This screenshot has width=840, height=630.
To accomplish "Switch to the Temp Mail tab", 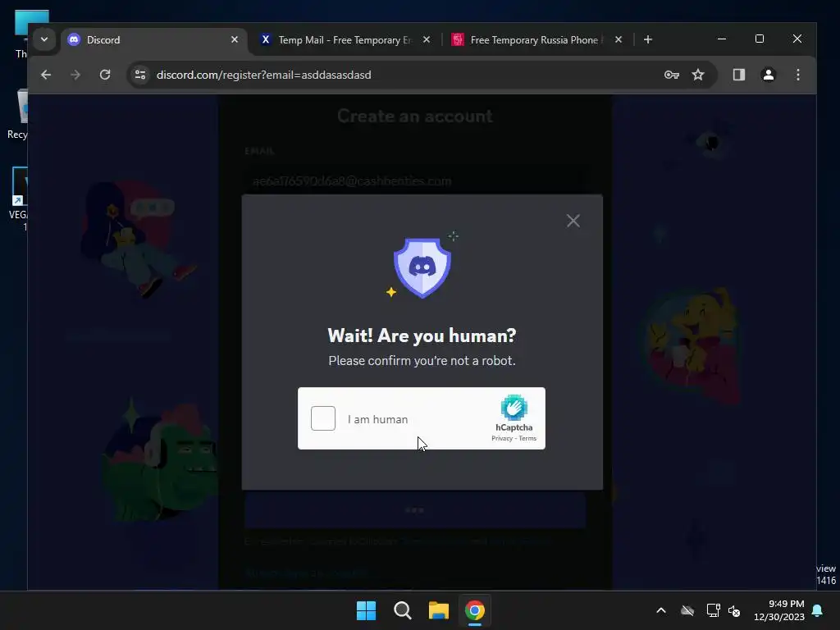I will click(x=345, y=39).
